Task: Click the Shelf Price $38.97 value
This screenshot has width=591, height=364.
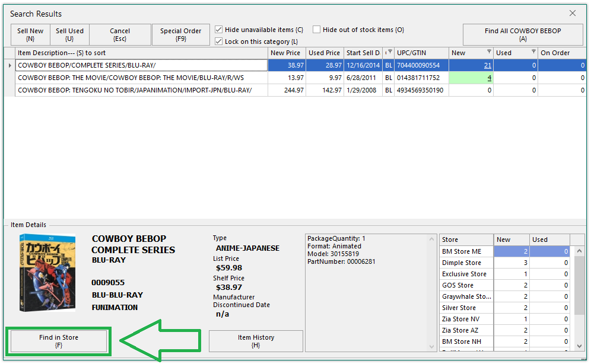Action: (x=229, y=288)
